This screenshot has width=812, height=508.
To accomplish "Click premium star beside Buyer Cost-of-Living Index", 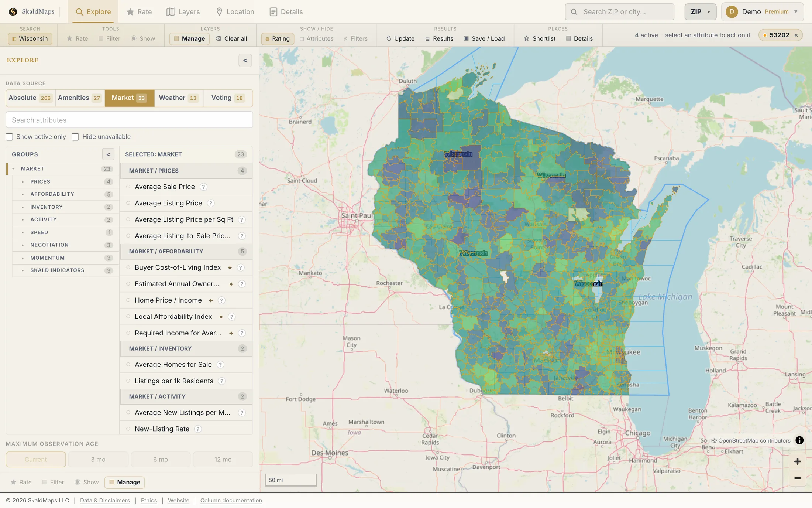I will 230,268.
